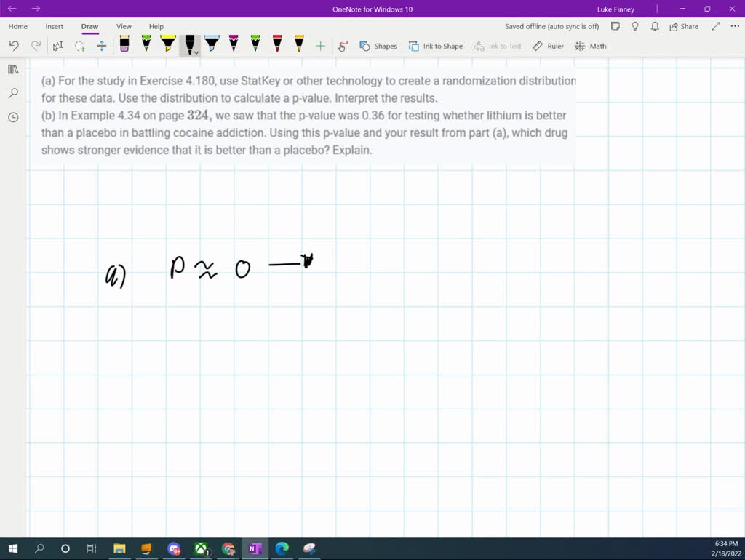745x560 pixels.
Task: Click the OneNote taskbar icon
Action: click(x=255, y=548)
